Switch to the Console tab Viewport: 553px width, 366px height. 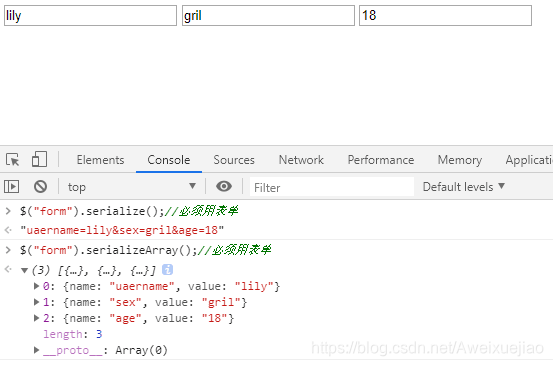click(x=169, y=160)
